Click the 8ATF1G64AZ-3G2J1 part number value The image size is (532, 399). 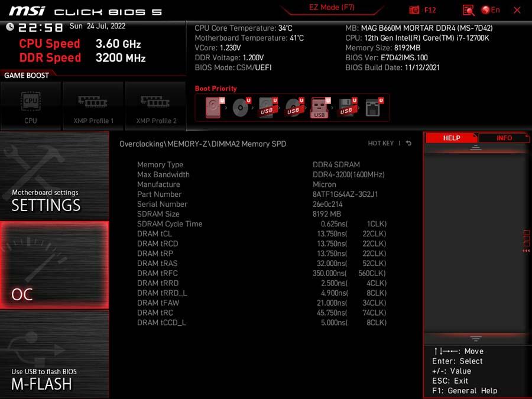click(x=345, y=194)
